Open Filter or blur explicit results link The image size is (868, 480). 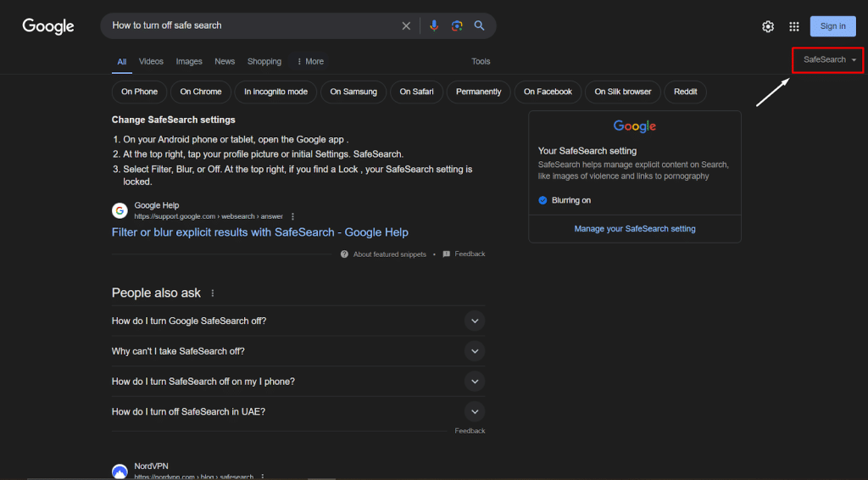point(259,232)
